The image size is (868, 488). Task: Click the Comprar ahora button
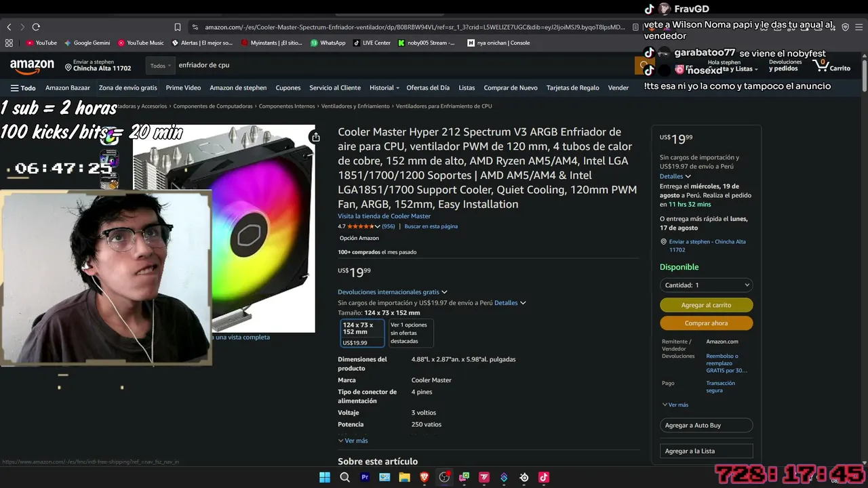(706, 323)
